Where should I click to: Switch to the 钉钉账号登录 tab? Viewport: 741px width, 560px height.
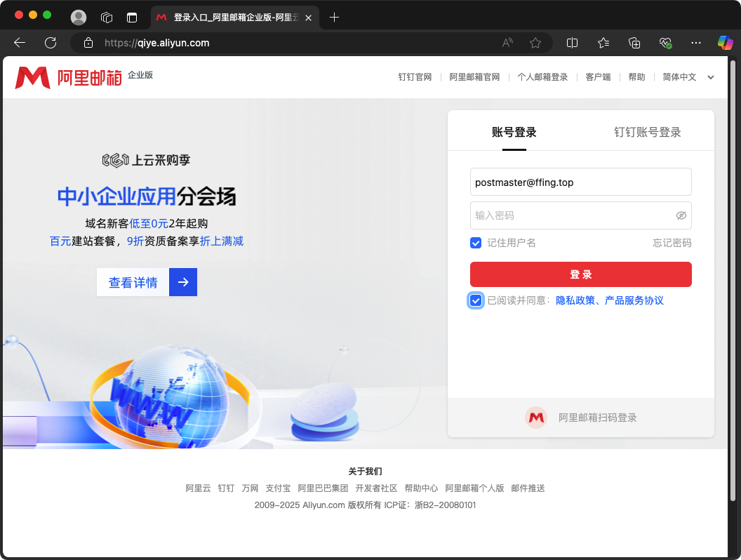pos(647,132)
